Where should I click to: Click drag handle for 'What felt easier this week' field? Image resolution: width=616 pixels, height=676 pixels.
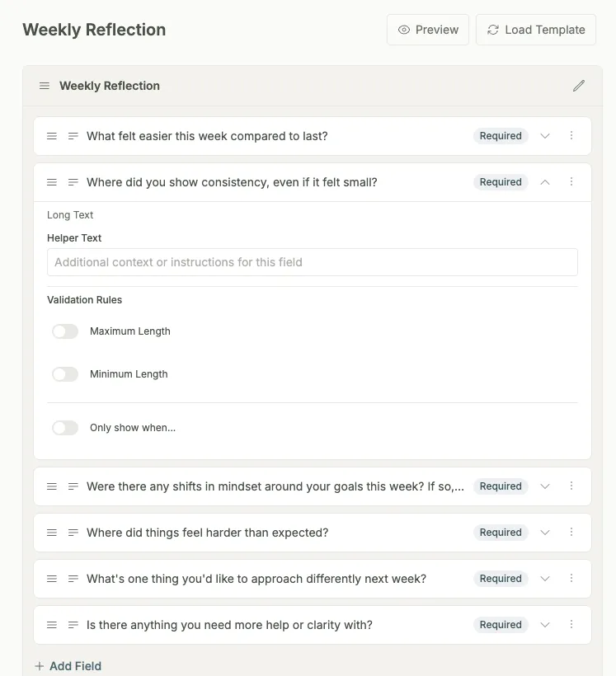click(52, 136)
